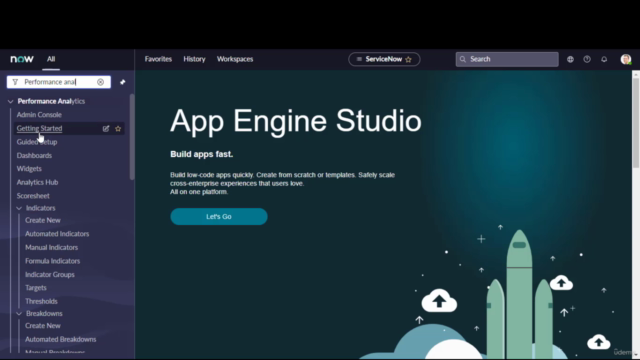Image resolution: width=640 pixels, height=360 pixels.
Task: Open the user profile avatar
Action: point(626,59)
